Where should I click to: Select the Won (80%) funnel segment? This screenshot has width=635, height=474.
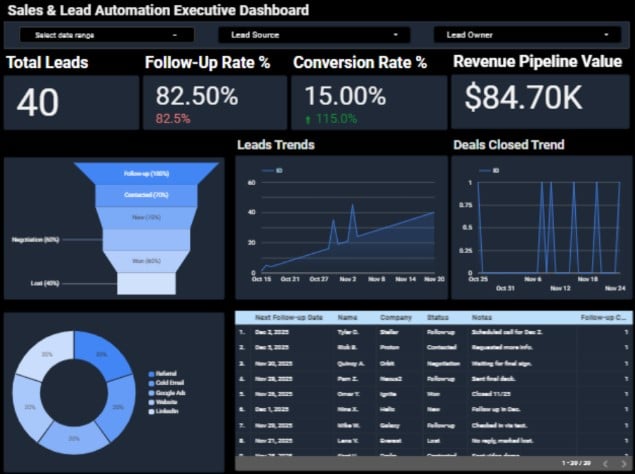coord(146,261)
